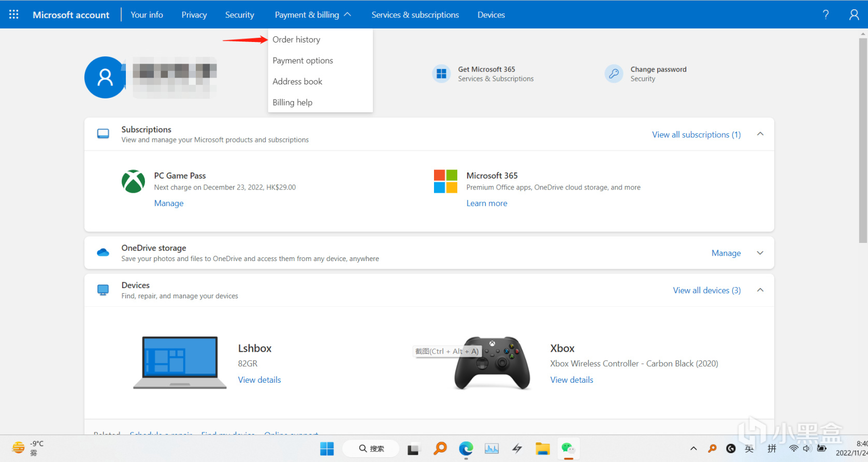Go to the Your info tab
This screenshot has height=462, width=868.
147,15
